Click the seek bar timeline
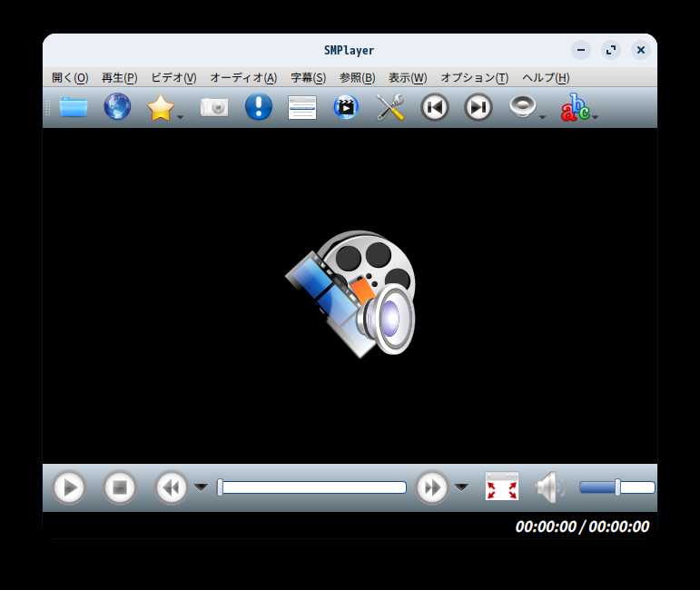Viewport: 700px width, 590px height. tap(311, 487)
